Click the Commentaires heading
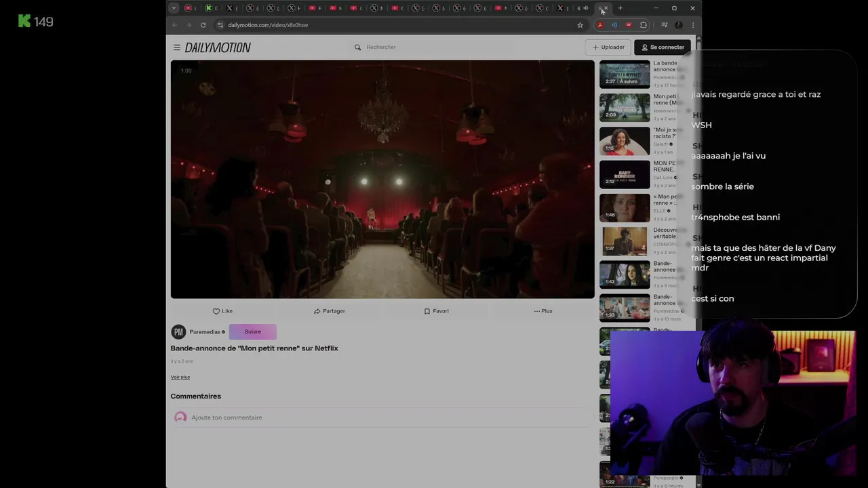 click(x=196, y=396)
